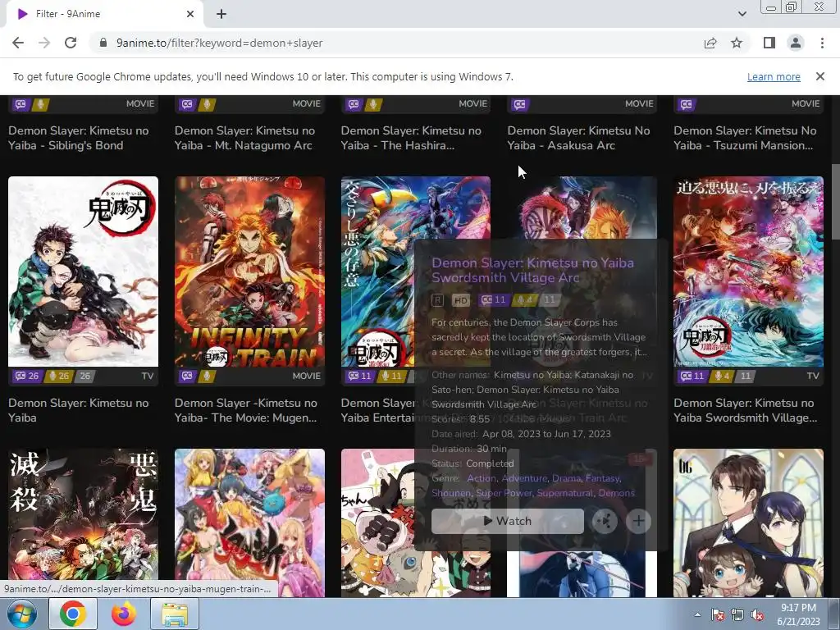Open the Infinity Train movie poster
Image resolution: width=840 pixels, height=630 pixels.
tap(249, 271)
